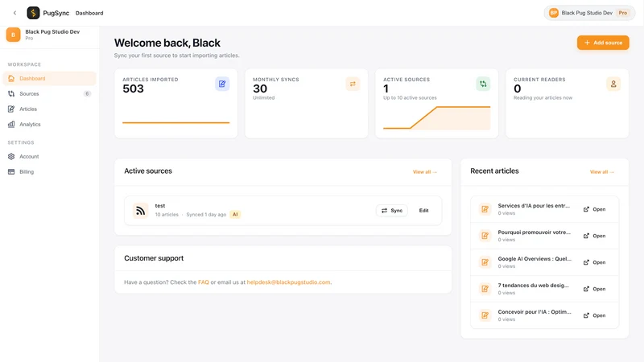
Task: Click the orange B workspace avatar
Action: [13, 35]
